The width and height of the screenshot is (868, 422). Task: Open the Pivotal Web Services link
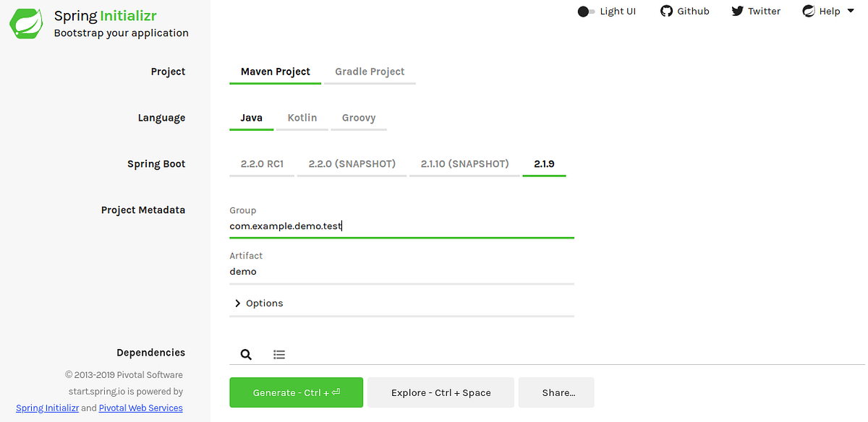coord(140,408)
